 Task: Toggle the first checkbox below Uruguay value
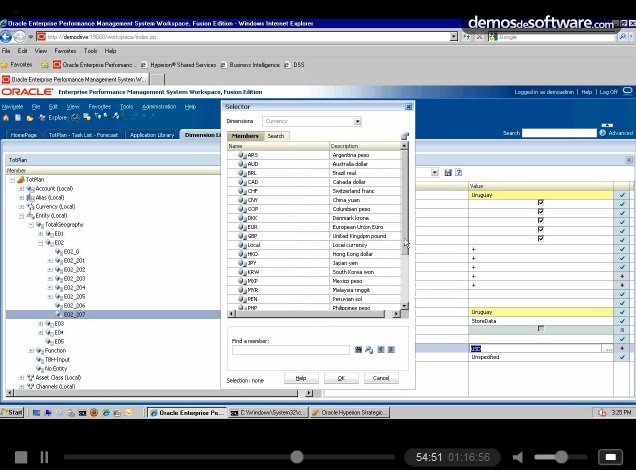pos(541,202)
